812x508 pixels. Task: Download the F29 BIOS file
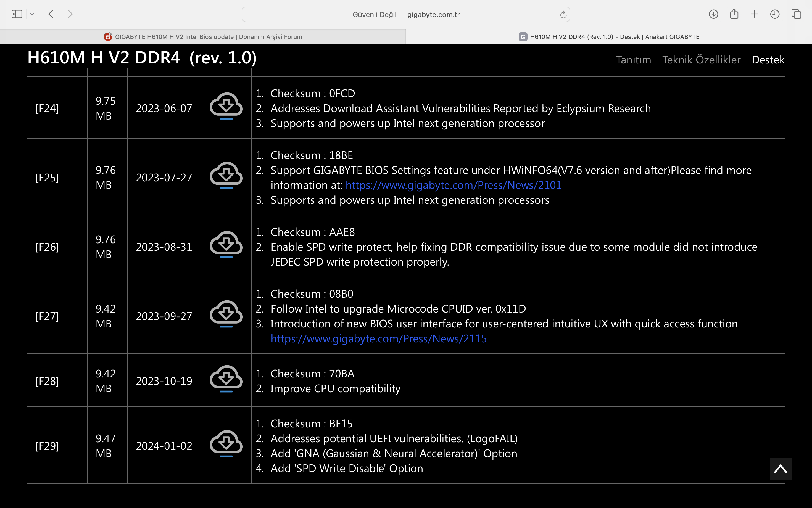coord(226,443)
